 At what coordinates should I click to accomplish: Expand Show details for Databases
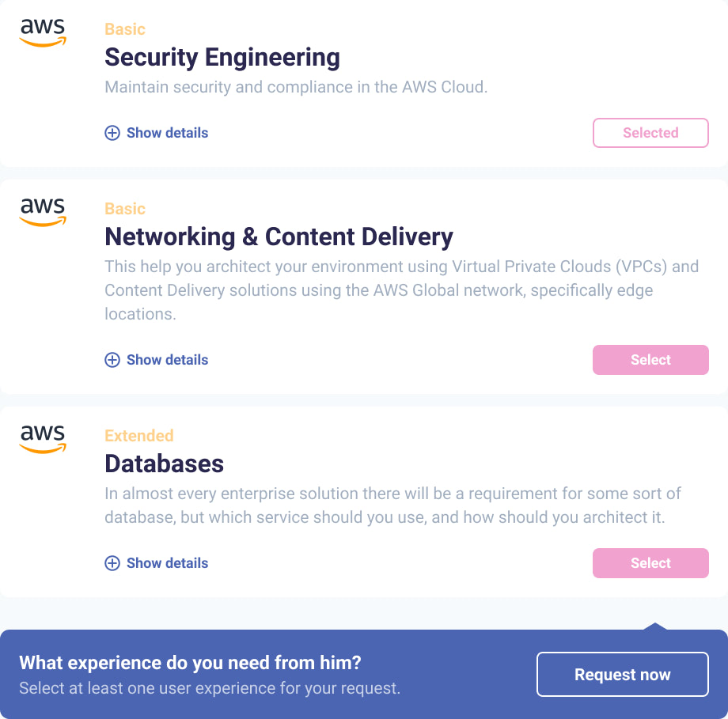167,563
